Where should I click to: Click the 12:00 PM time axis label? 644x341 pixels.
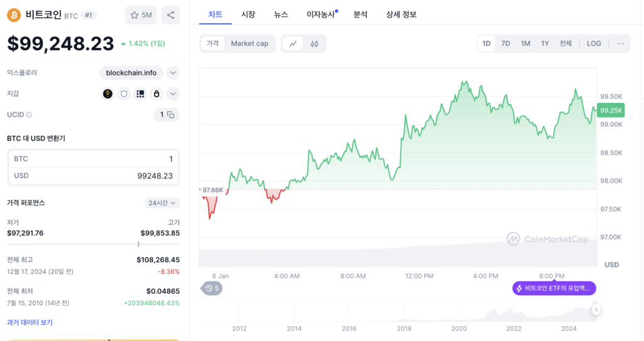[419, 276]
